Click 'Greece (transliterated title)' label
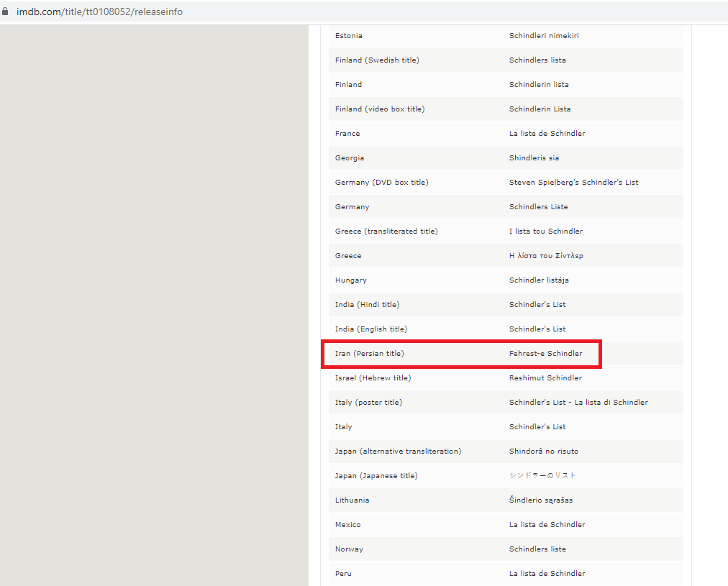The image size is (728, 586). (x=386, y=231)
